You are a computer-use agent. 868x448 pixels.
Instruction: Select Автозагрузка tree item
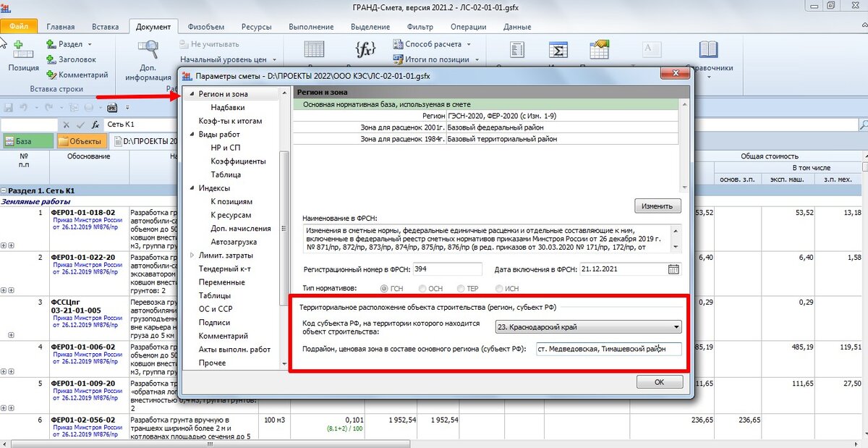tap(234, 242)
